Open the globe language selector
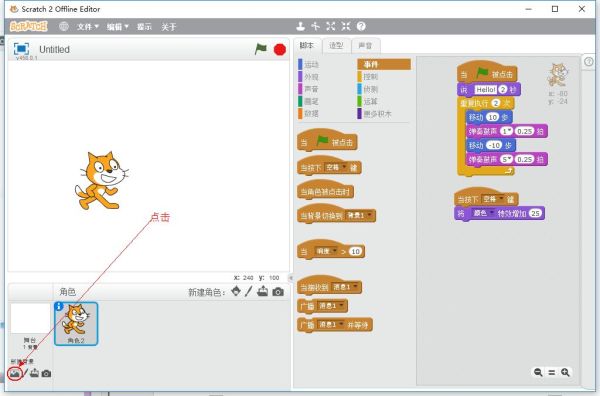 (x=64, y=26)
